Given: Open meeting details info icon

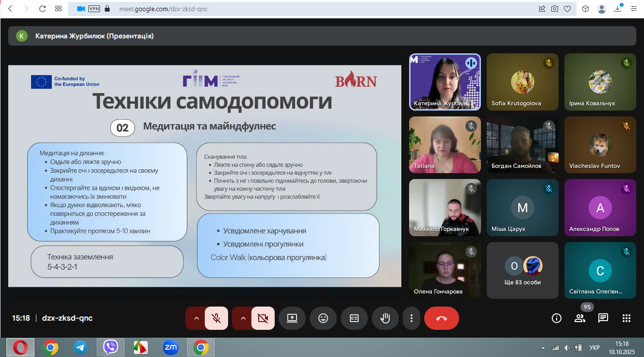Looking at the screenshot, I should pos(557,318).
